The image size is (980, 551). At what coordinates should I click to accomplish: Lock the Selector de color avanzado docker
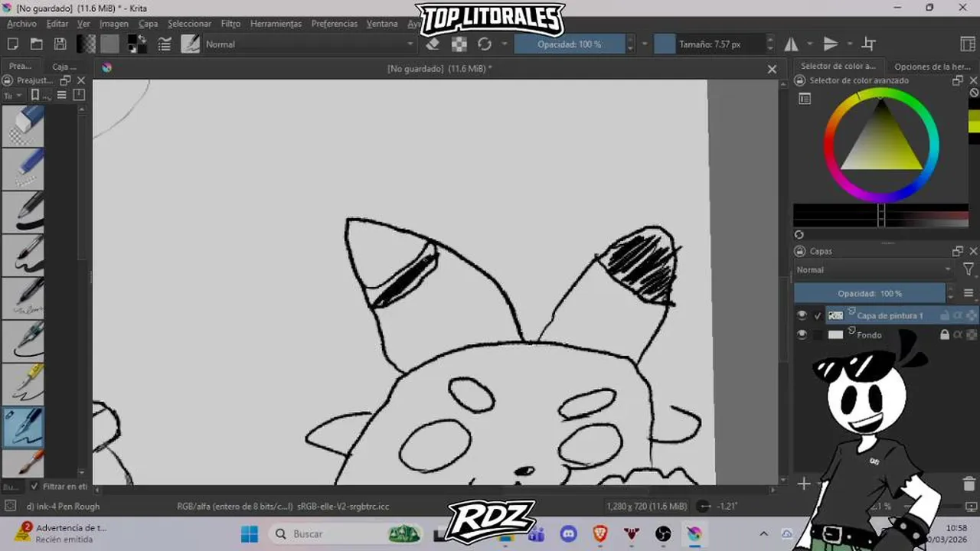(800, 80)
